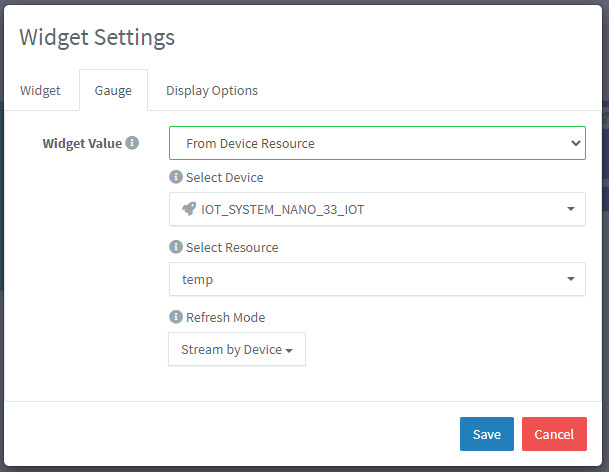Screen dimensions: 609x472
Task: Click the info icon beside Widget Value
Action: tap(132, 143)
